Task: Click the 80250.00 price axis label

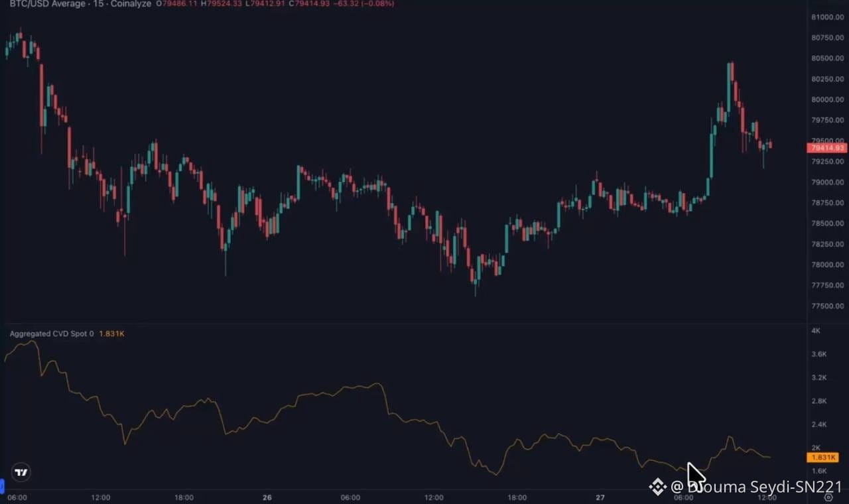Action: (828, 79)
